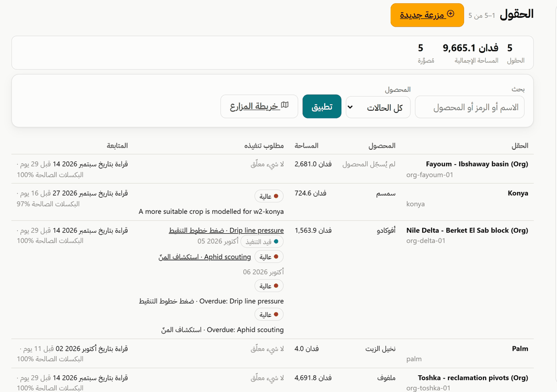Viewport: 557px width, 392px height.
Task: Click the سمسم crop cell
Action: click(x=386, y=194)
